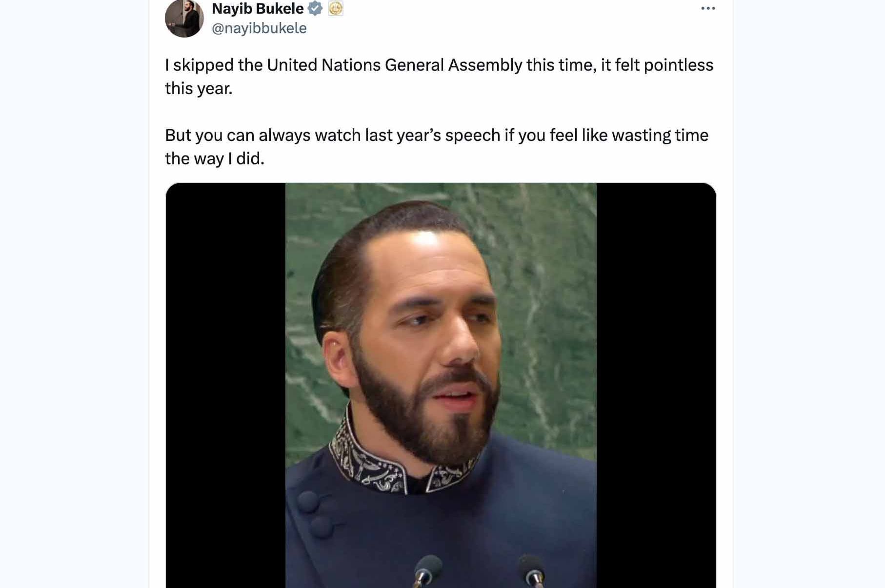Click the gold government affiliation seal badge
The height and width of the screenshot is (588, 885).
[336, 8]
